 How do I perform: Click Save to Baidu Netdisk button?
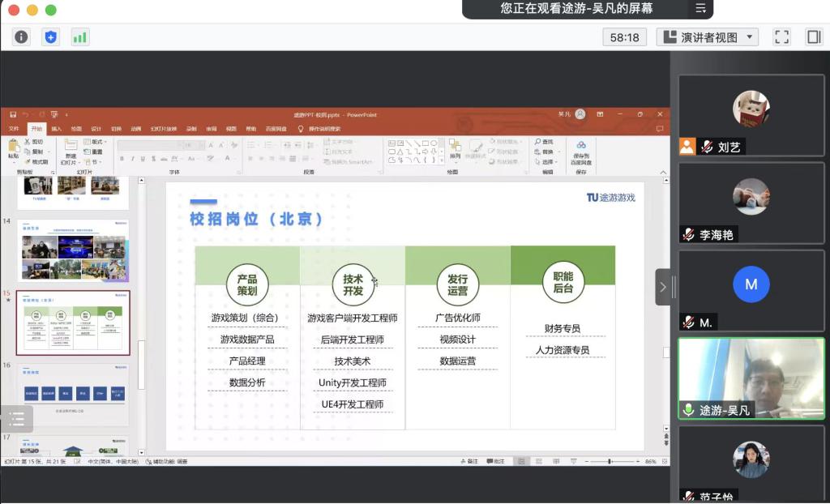click(581, 151)
